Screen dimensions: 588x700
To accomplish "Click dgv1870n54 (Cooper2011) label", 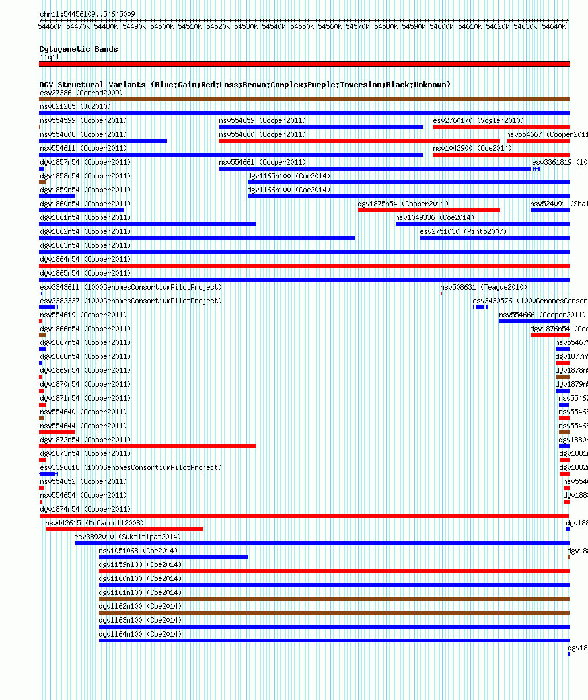I will coord(85,384).
